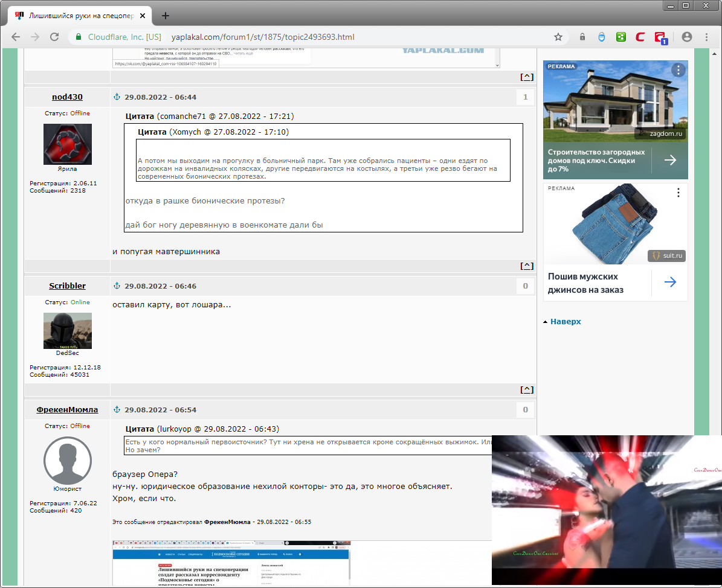Click the Наверх link in sidebar

(566, 321)
